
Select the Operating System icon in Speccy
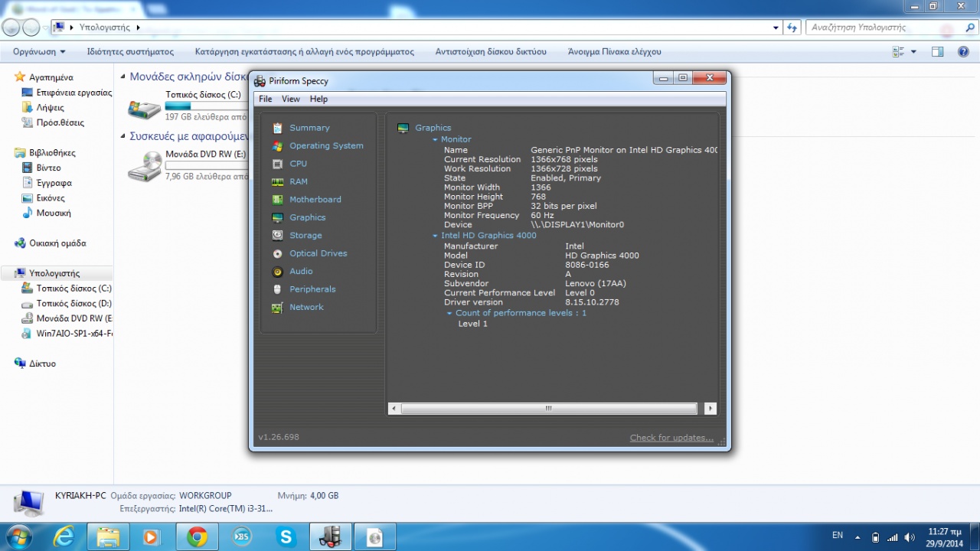(277, 145)
